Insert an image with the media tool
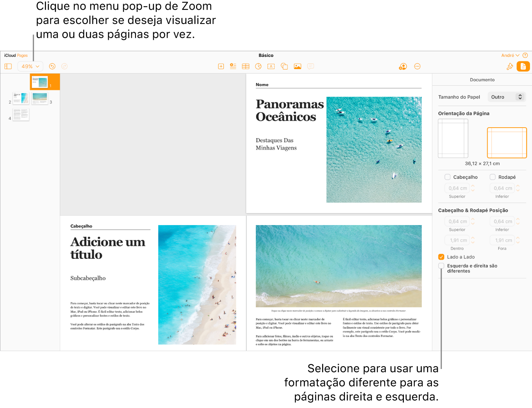 tap(297, 66)
